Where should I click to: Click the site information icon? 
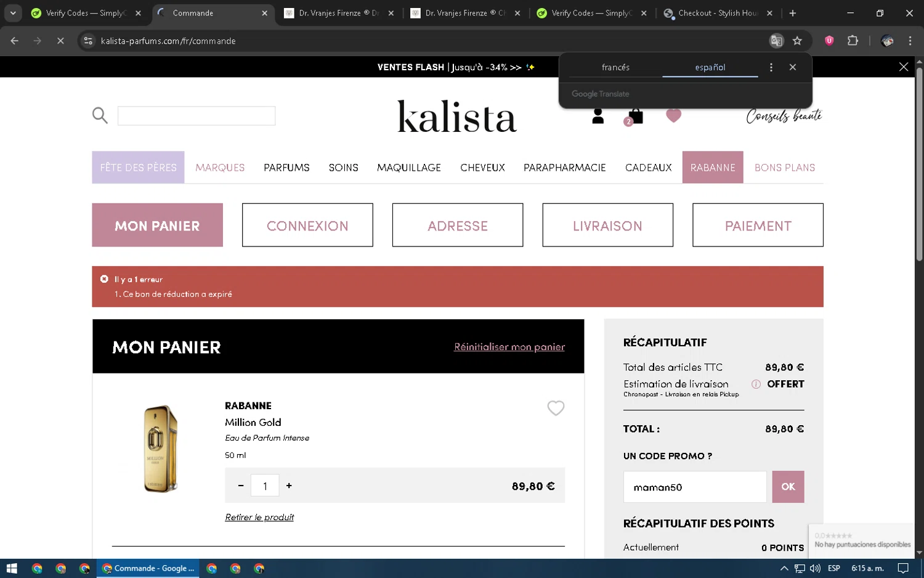[88, 41]
